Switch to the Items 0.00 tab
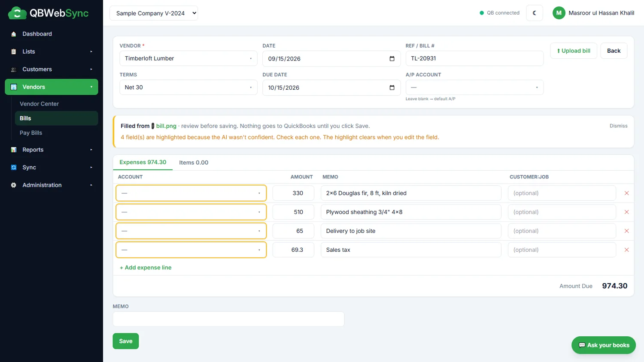This screenshot has width=644, height=362. [194, 163]
